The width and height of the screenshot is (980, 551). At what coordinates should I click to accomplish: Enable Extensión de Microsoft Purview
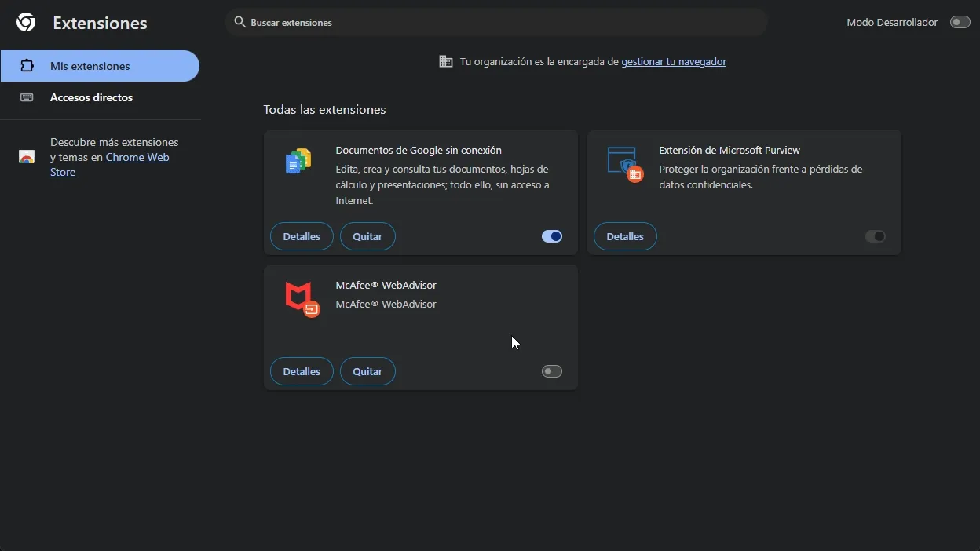[876, 236]
